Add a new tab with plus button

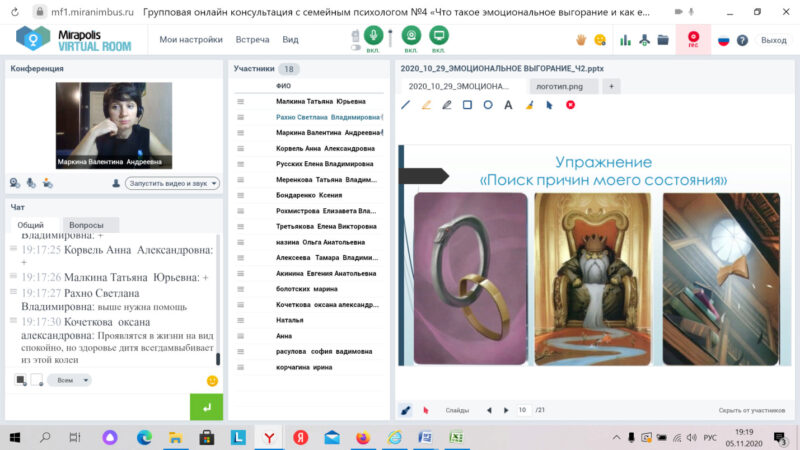pyautogui.click(x=611, y=86)
